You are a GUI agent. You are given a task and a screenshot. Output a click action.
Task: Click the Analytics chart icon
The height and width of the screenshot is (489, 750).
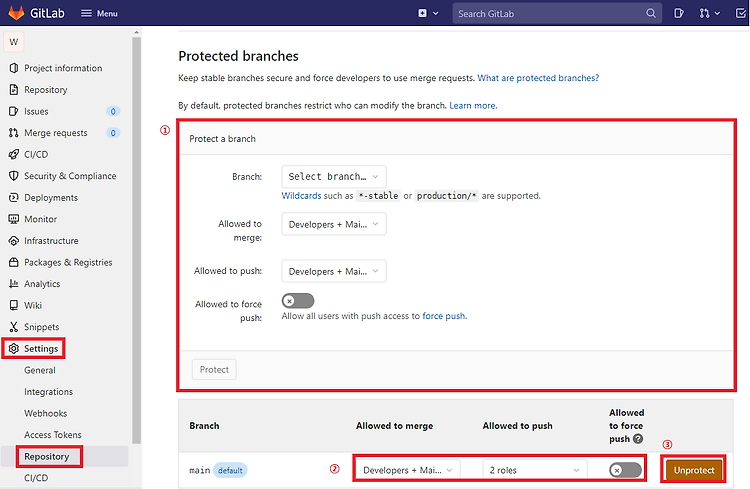tap(14, 284)
